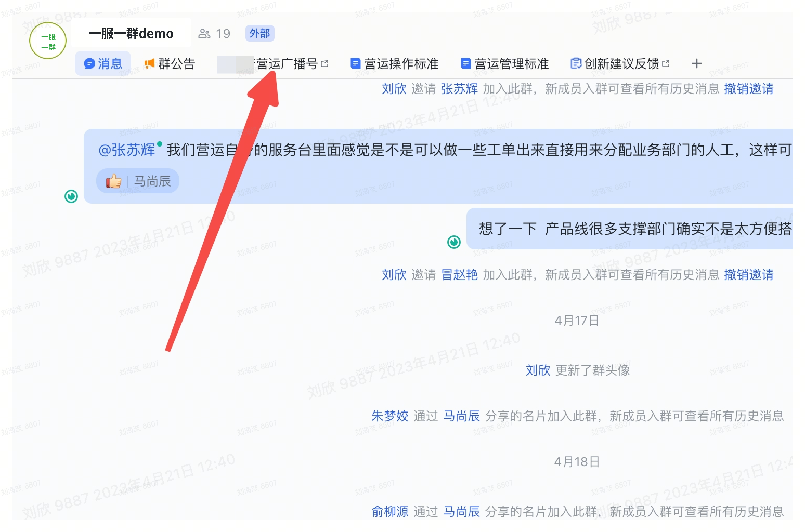Screen dimensions: 805x532
Task: Open 朱梦姣's profile link
Action: tap(390, 416)
